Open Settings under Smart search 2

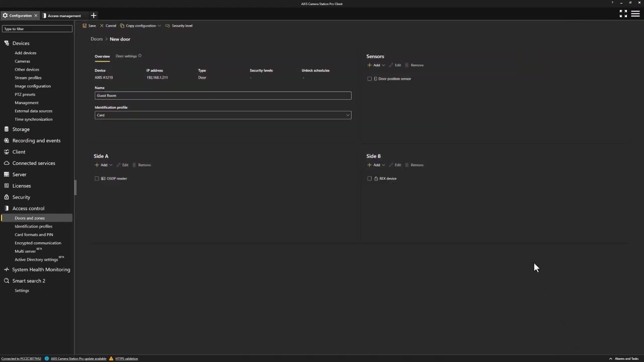pos(22,291)
